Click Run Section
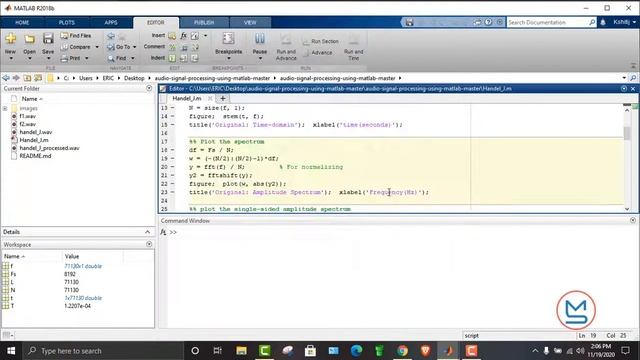This screenshot has width=640, height=360. coord(321,41)
